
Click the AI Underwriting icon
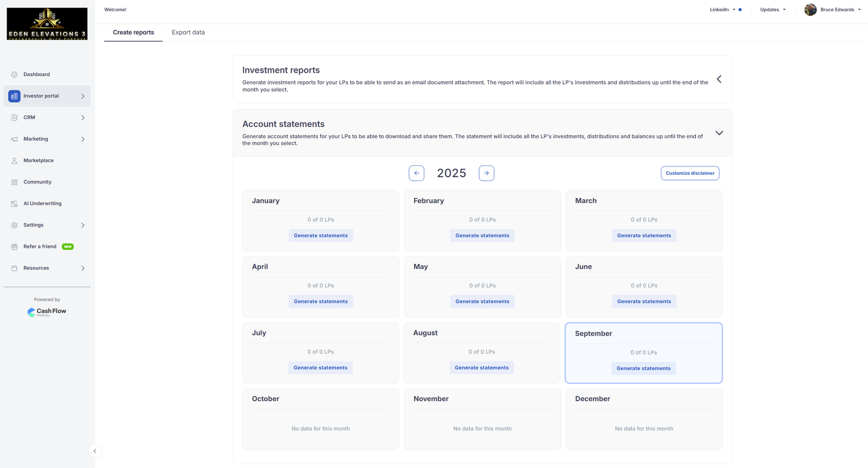14,204
